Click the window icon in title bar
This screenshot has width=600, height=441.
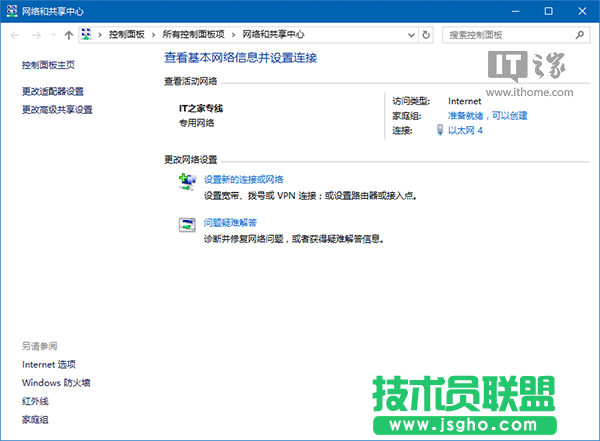point(12,11)
